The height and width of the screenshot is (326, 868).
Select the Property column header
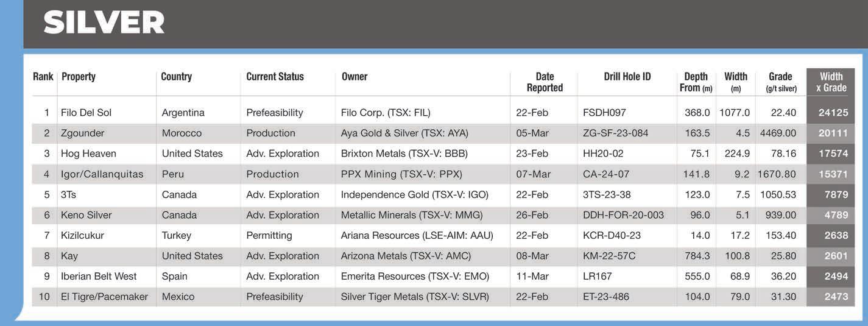[x=79, y=77]
